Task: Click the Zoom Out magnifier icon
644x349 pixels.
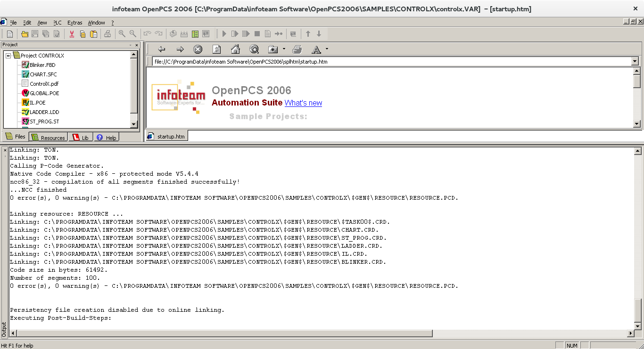Action: click(x=133, y=34)
